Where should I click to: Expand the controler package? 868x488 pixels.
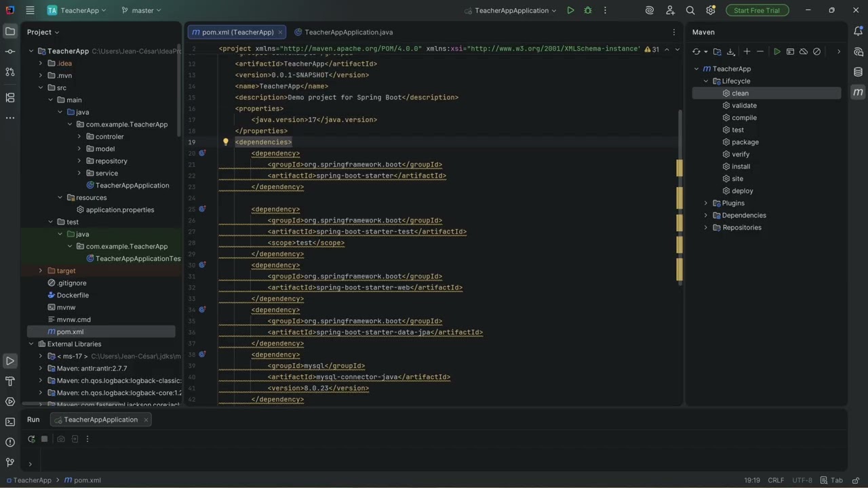pyautogui.click(x=79, y=137)
